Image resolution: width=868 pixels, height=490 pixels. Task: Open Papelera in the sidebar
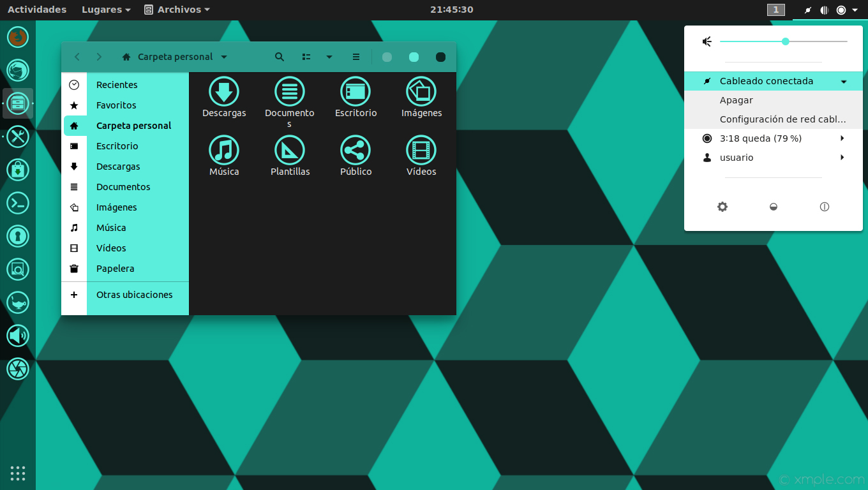[x=125, y=269]
